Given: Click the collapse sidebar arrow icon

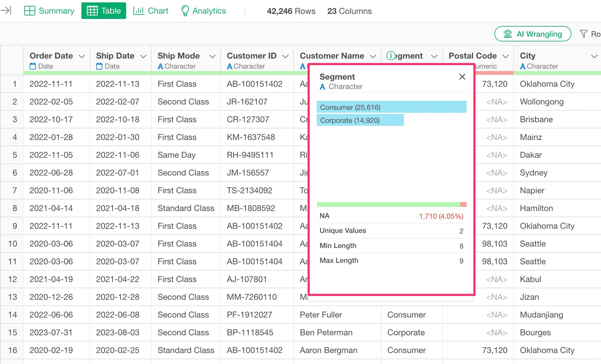Looking at the screenshot, I should tap(6, 11).
